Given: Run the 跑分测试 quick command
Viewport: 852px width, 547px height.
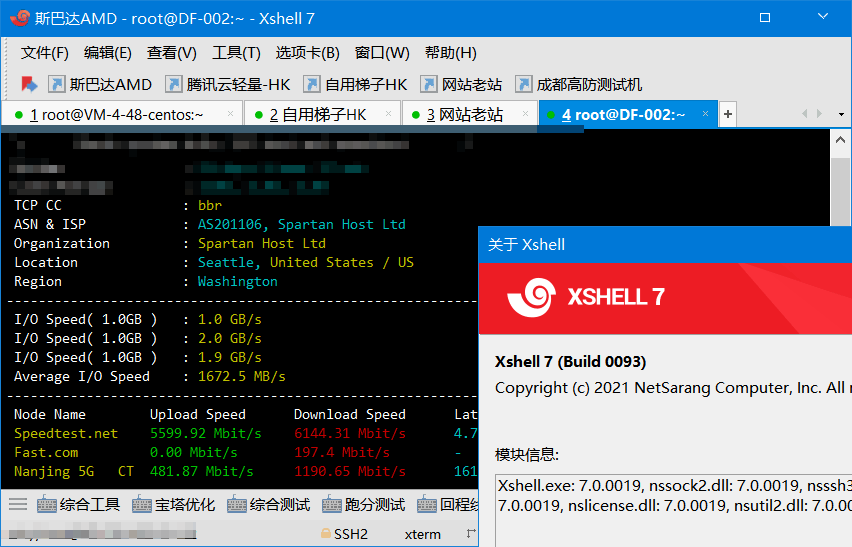Looking at the screenshot, I should point(364,505).
